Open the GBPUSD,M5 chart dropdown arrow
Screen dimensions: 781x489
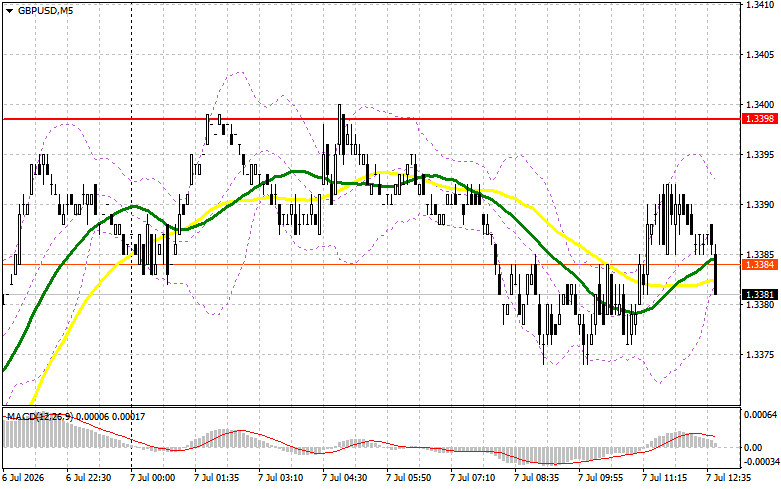pos(9,10)
